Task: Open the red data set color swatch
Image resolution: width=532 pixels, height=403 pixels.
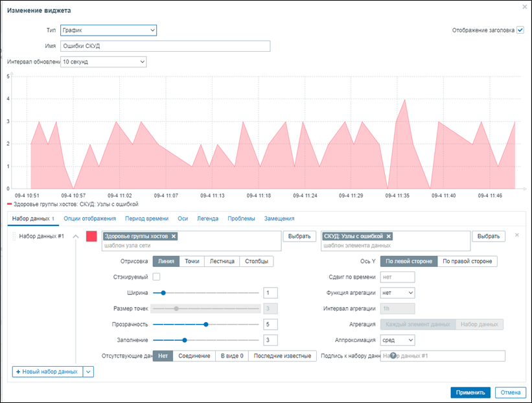Action: (91, 237)
